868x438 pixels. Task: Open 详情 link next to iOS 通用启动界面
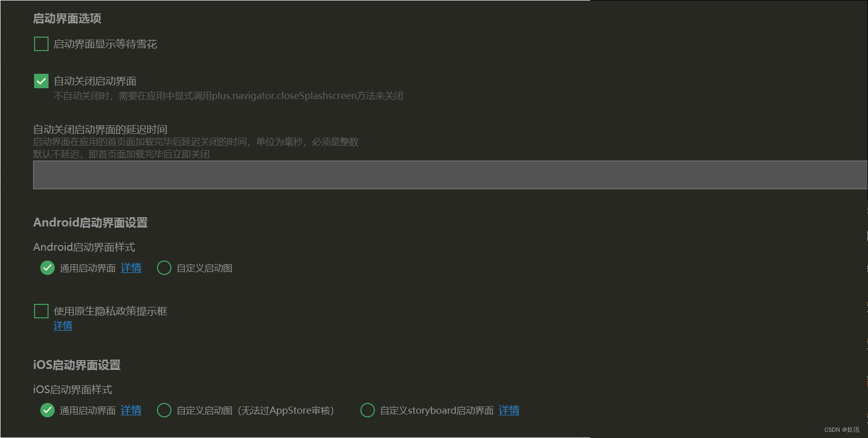pos(131,410)
